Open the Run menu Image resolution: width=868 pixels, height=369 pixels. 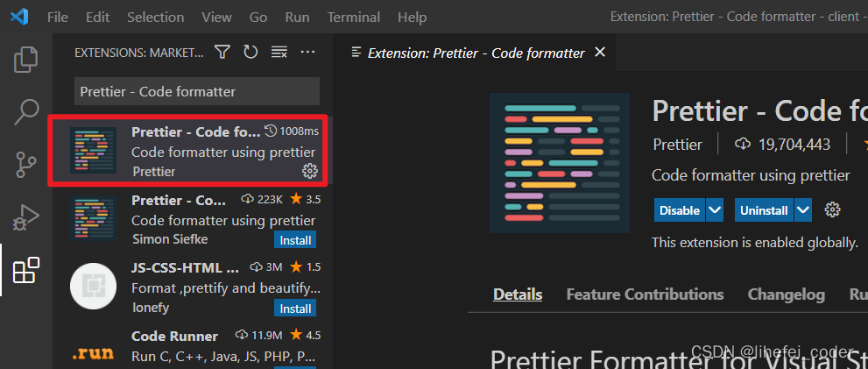[x=297, y=18]
